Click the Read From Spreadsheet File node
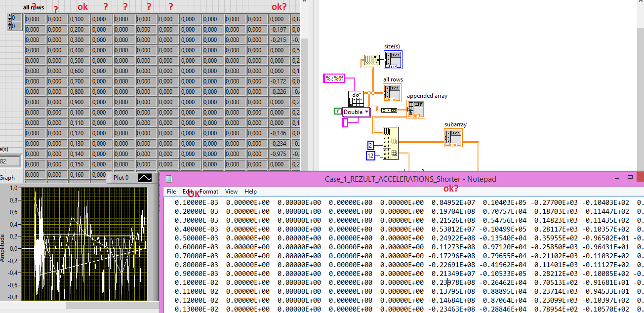This screenshot has height=313, width=644. point(356,99)
